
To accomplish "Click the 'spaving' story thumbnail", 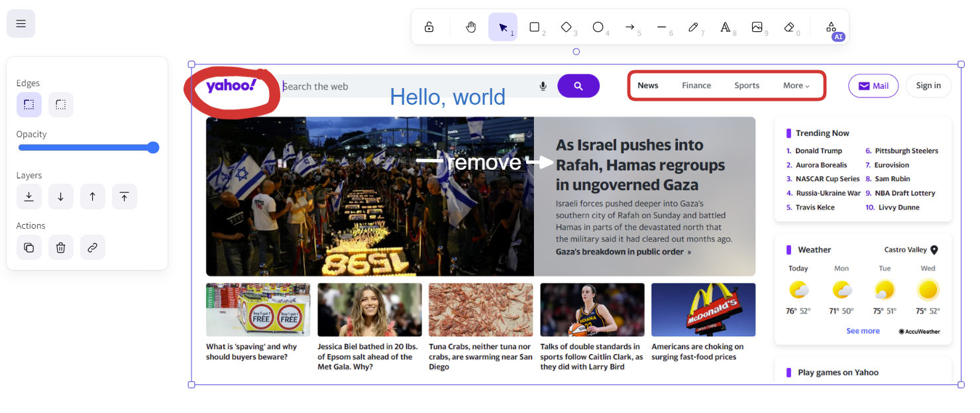I will point(258,310).
